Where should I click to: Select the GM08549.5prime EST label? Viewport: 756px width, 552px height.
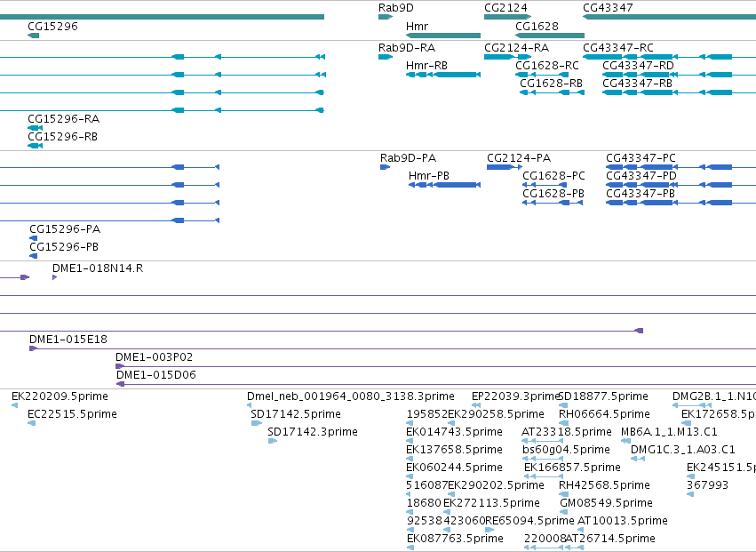click(606, 503)
